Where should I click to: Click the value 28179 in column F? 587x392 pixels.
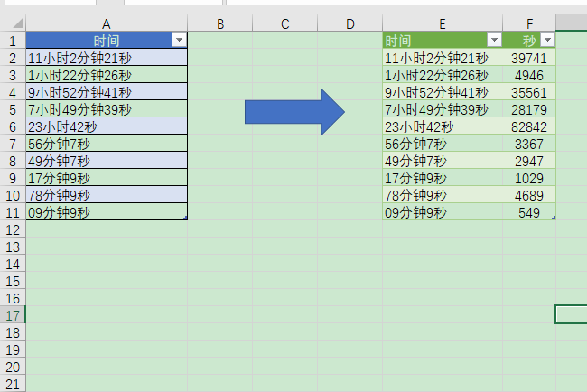(529, 109)
